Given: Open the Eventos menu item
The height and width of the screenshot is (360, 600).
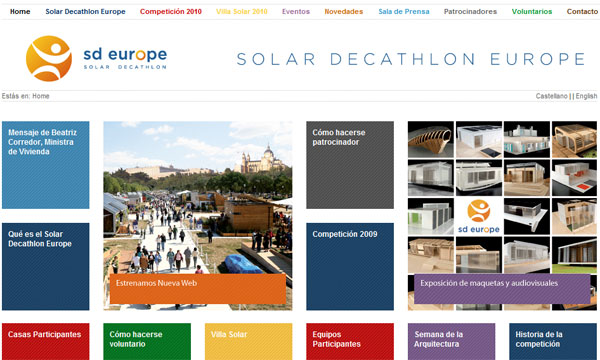Looking at the screenshot, I should (296, 11).
